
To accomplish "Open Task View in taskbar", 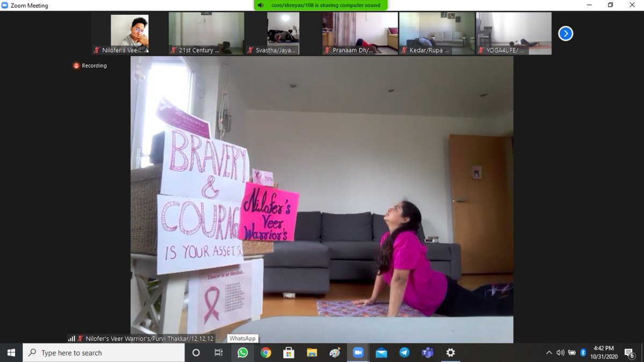I will coord(218,353).
